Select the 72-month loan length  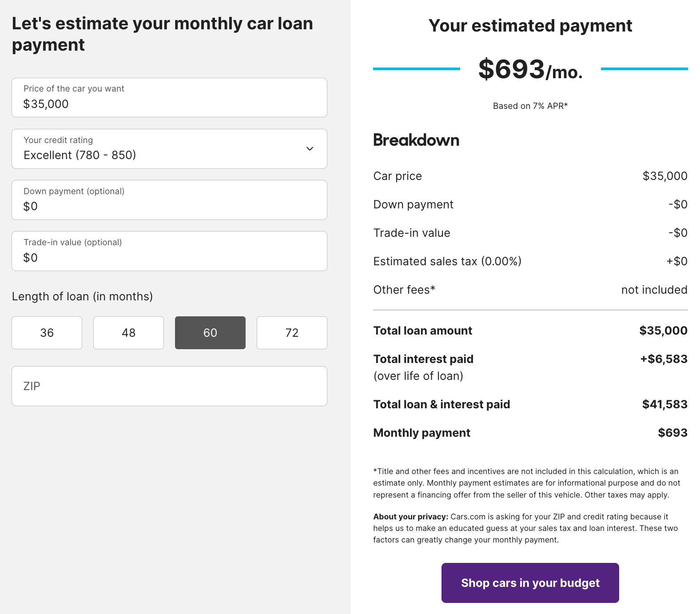pyautogui.click(x=292, y=332)
